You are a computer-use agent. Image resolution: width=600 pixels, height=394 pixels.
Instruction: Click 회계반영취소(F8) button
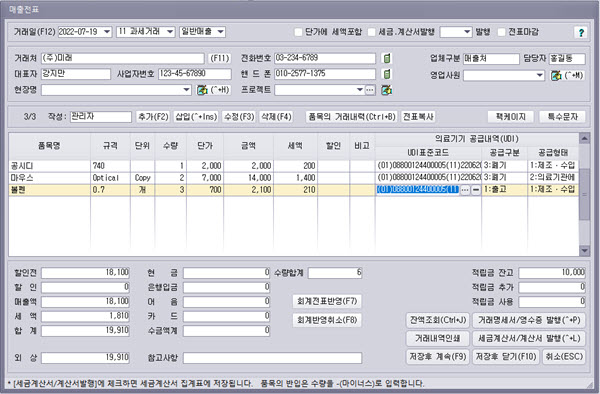click(327, 320)
